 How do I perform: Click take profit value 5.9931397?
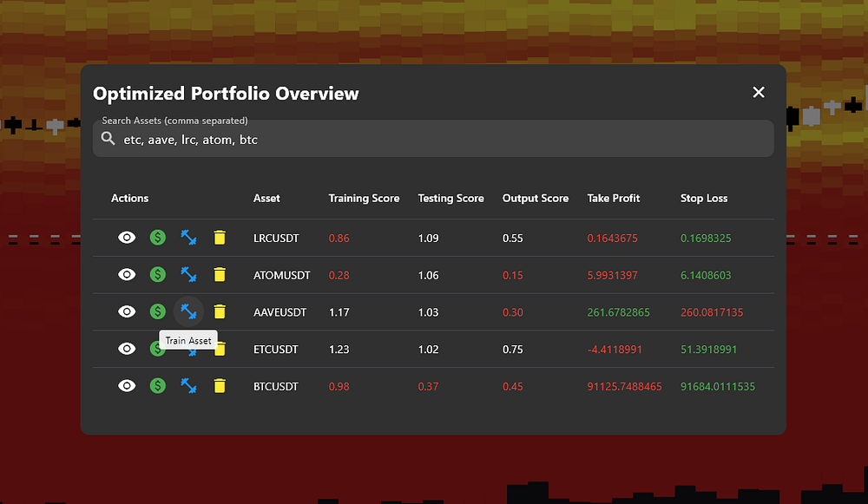[x=612, y=276]
